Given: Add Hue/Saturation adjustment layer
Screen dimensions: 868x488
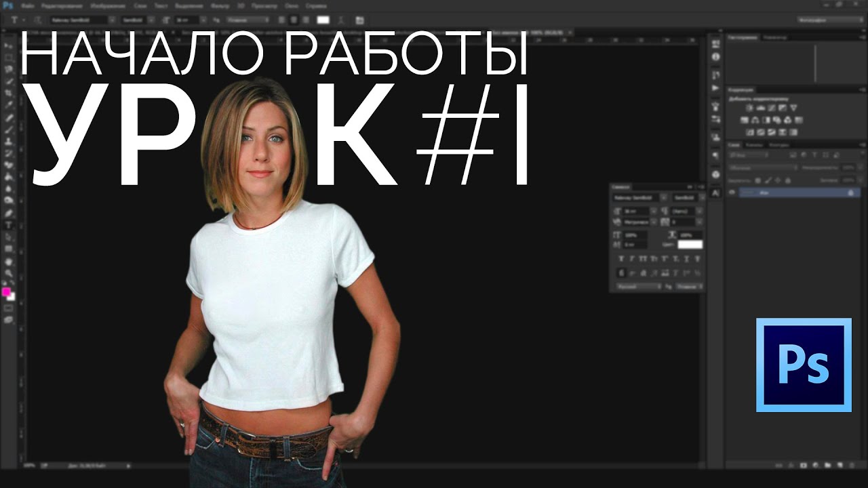Looking at the screenshot, I should pyautogui.click(x=745, y=120).
